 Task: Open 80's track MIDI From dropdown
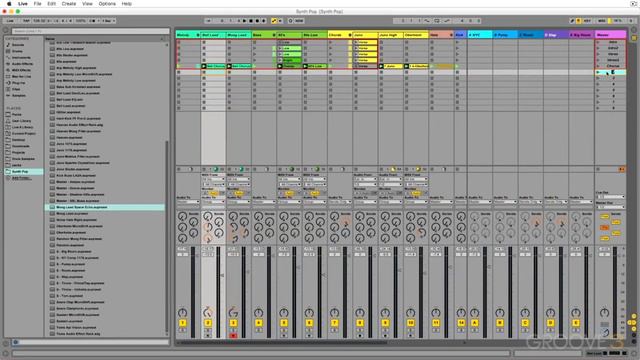289,179
